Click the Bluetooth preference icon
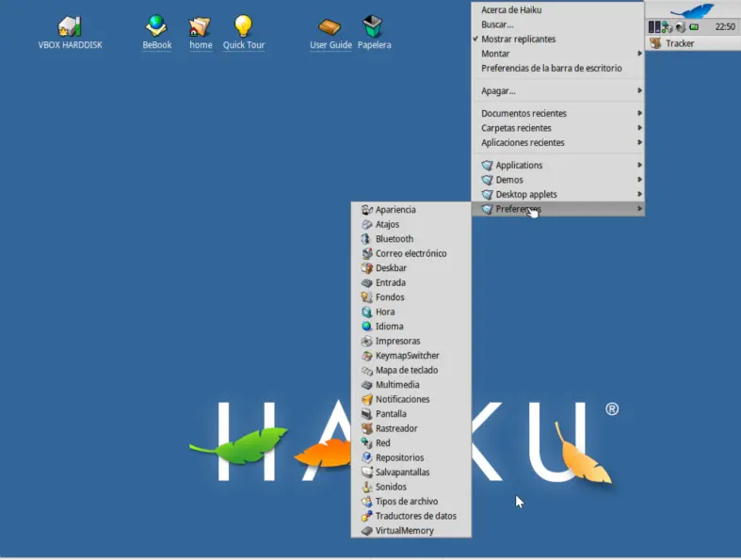The image size is (741, 560). coord(366,239)
